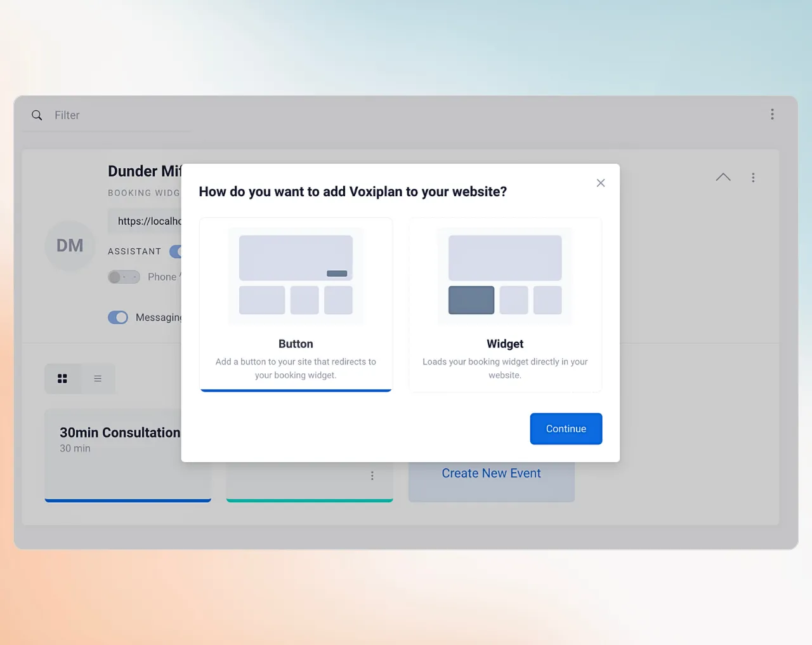Click the Widget illustration thumbnail
The width and height of the screenshot is (812, 645).
coord(505,276)
